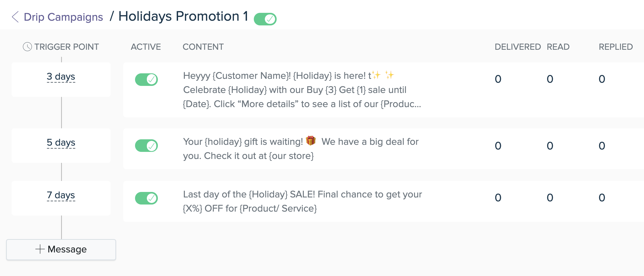Change the 5 days trigger delay
Image resolution: width=644 pixels, height=276 pixels.
pyautogui.click(x=61, y=143)
